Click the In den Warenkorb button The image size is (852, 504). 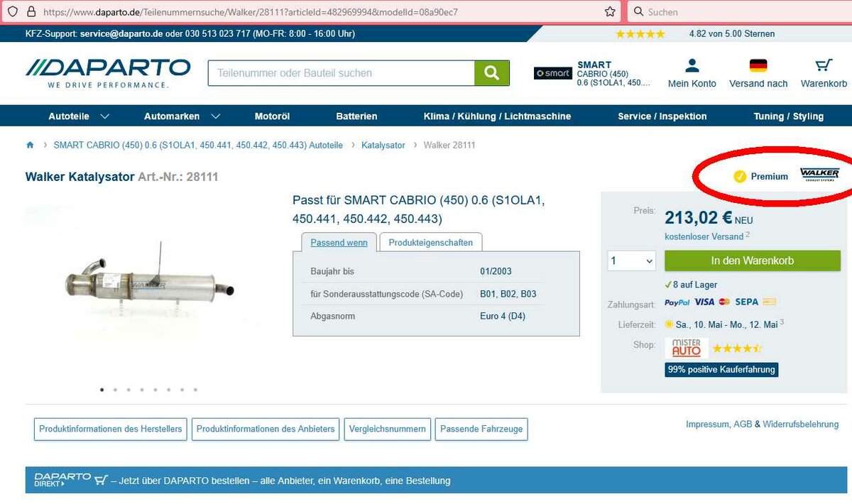coord(752,261)
